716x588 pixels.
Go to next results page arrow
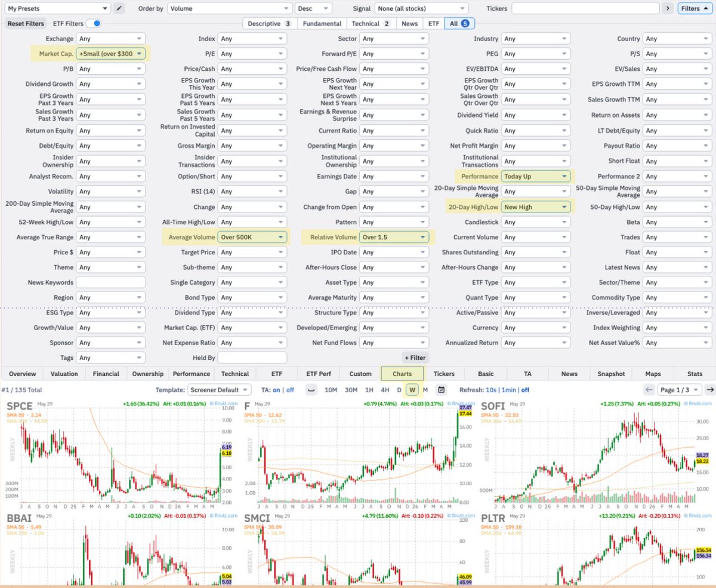[x=710, y=390]
